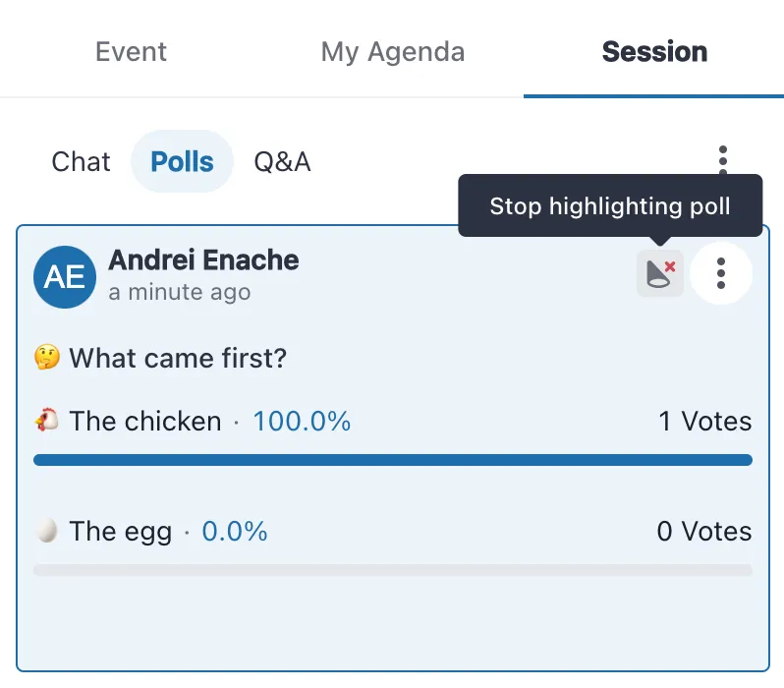
Task: Click the egg emoji icon
Action: tap(46, 532)
